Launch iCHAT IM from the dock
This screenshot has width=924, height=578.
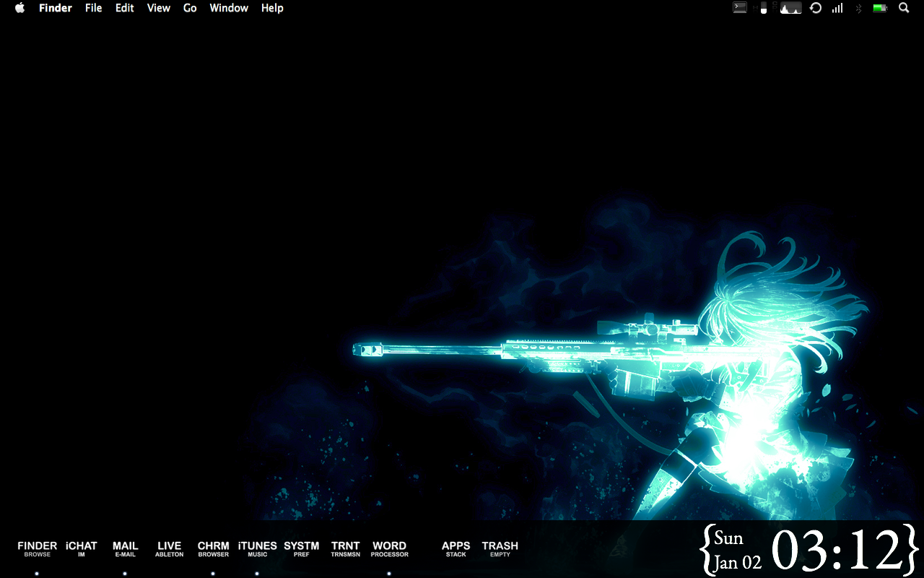(81, 549)
